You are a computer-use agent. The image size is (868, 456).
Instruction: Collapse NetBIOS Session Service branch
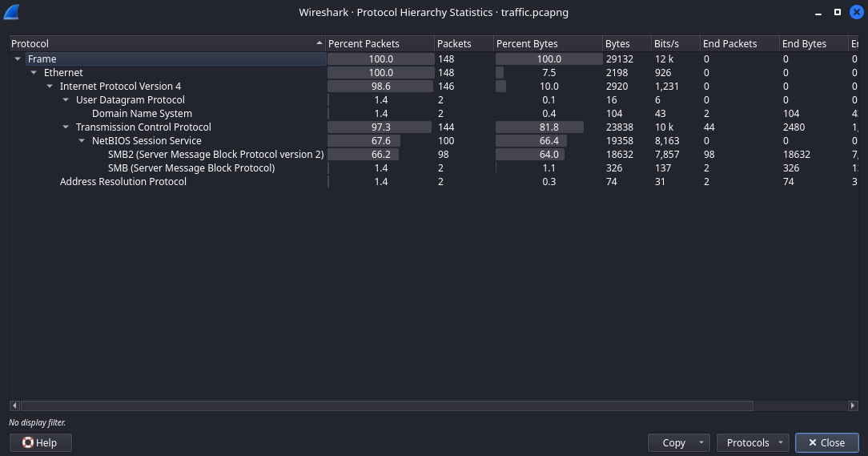pos(82,141)
